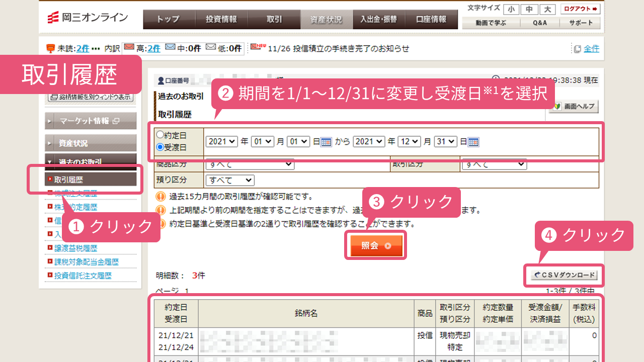644x362 pixels.
Task: Click the 照会 search button
Action: (x=376, y=246)
